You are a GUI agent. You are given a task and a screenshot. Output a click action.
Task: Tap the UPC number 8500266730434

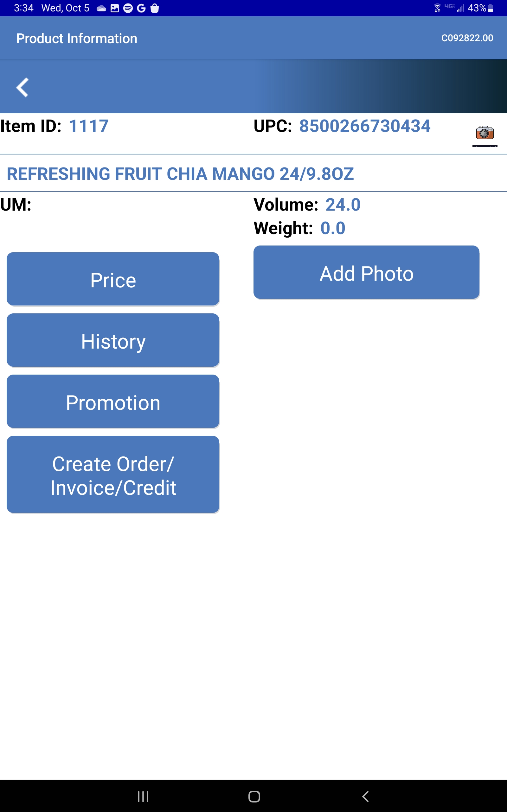(364, 126)
